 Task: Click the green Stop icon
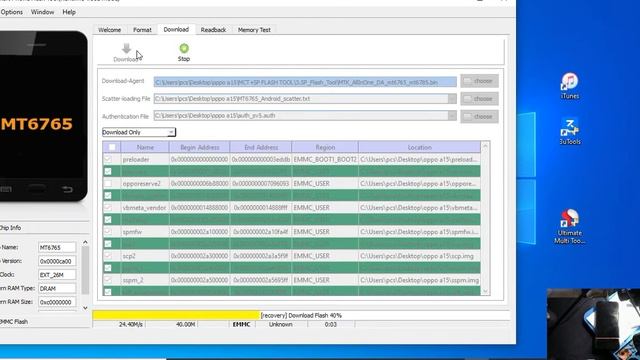click(184, 48)
